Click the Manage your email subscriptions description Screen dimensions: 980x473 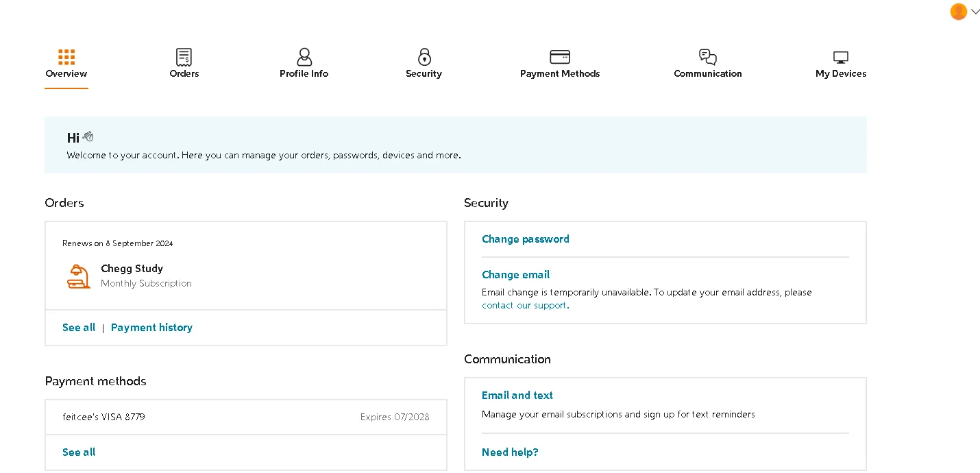618,415
